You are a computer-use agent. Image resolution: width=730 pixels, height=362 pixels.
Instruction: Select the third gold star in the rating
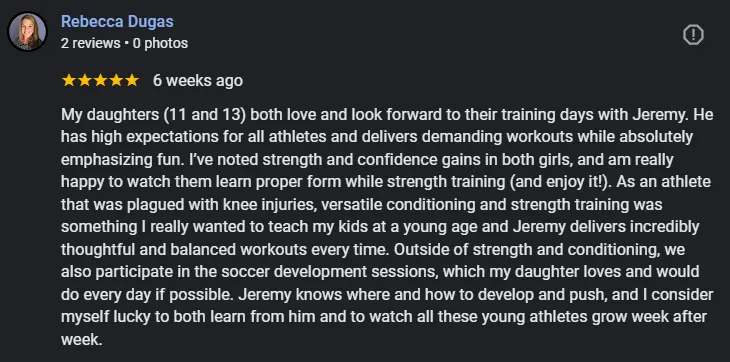pyautogui.click(x=101, y=80)
